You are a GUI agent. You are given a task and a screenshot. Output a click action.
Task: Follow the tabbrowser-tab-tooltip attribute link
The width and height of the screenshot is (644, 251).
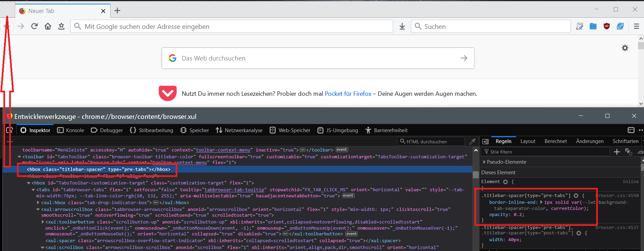(234, 190)
